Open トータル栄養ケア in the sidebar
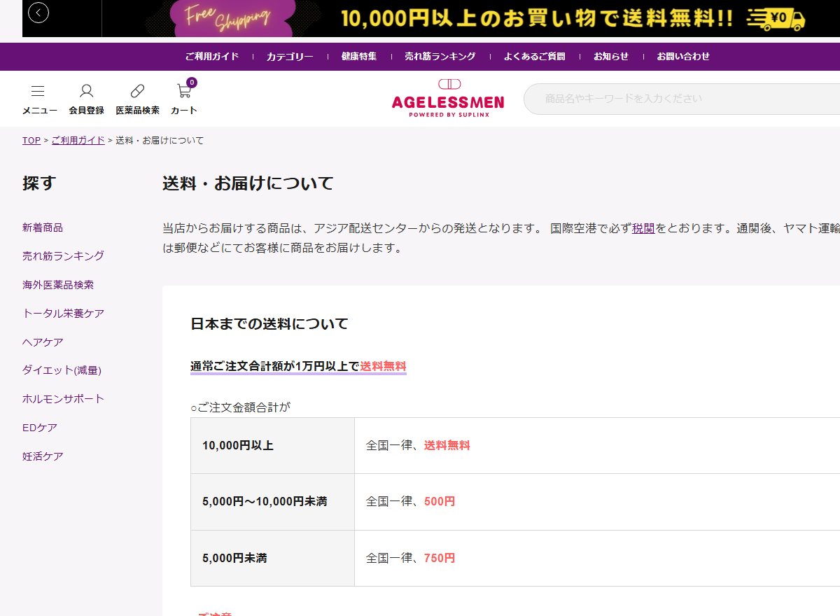Image resolution: width=840 pixels, height=616 pixels. [x=63, y=314]
